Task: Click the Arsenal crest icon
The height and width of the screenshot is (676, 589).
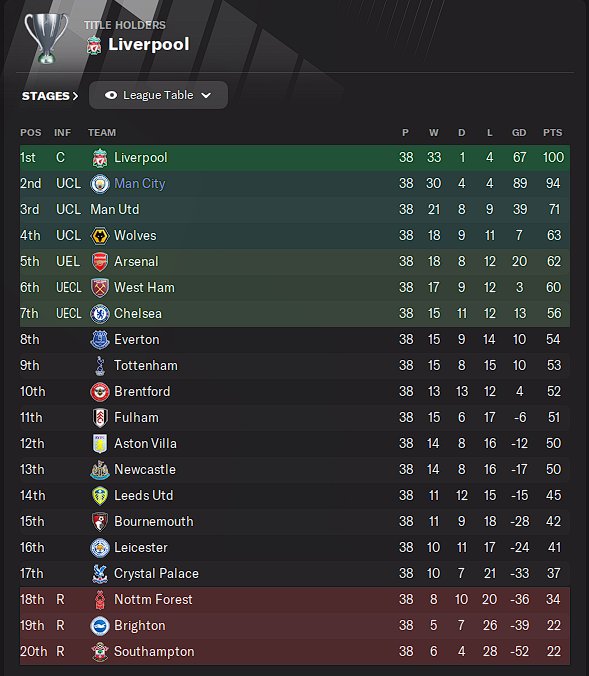Action: [x=100, y=262]
